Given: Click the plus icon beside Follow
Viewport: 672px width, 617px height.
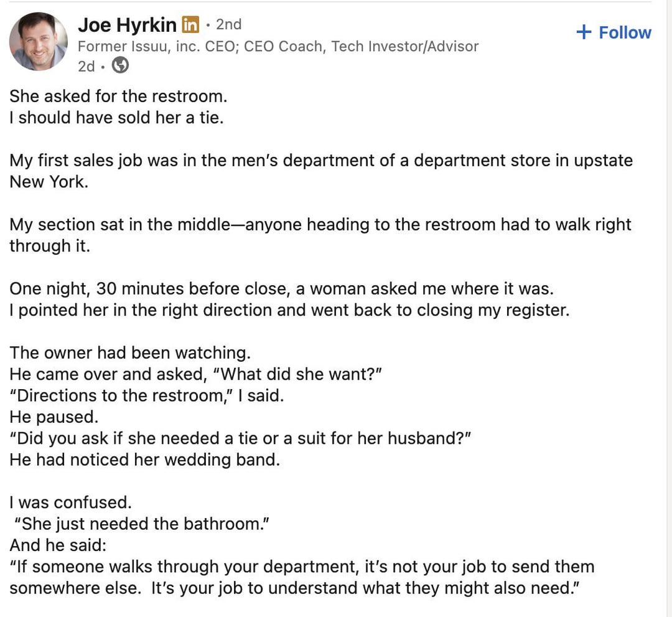Looking at the screenshot, I should pyautogui.click(x=584, y=32).
